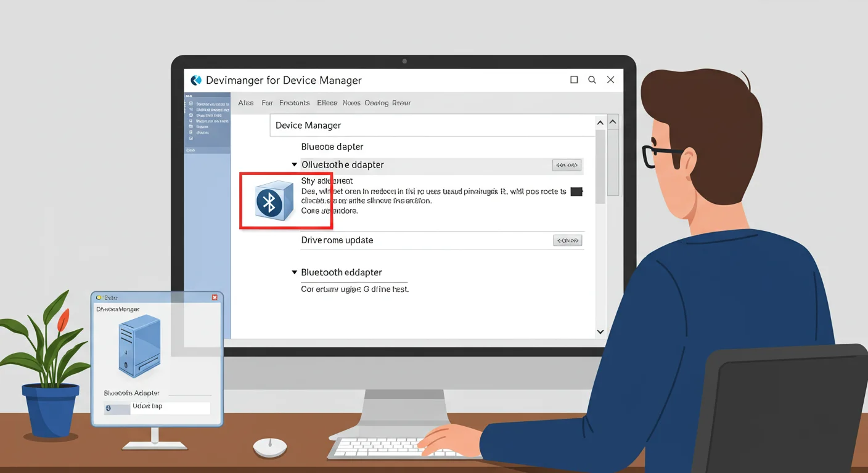Click the yellow icon in small window title
868x473 pixels.
[99, 297]
